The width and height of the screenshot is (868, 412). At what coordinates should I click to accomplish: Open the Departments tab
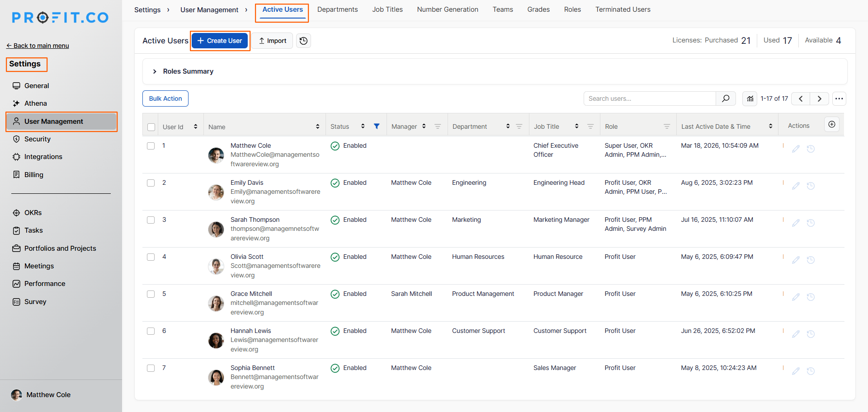337,9
